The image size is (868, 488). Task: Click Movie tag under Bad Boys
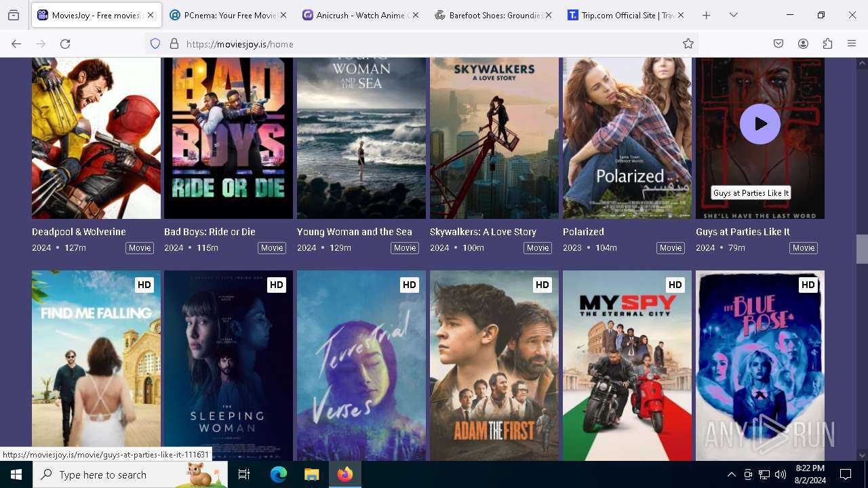pos(272,248)
